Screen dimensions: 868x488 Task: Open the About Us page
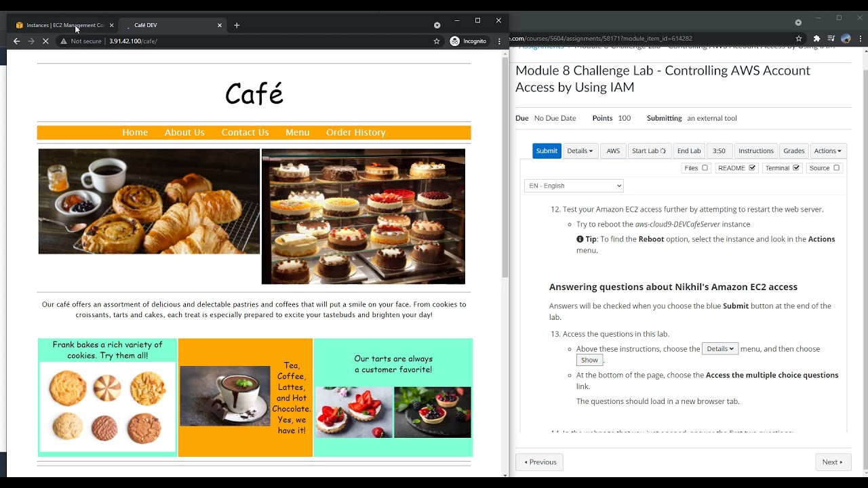coord(184,132)
